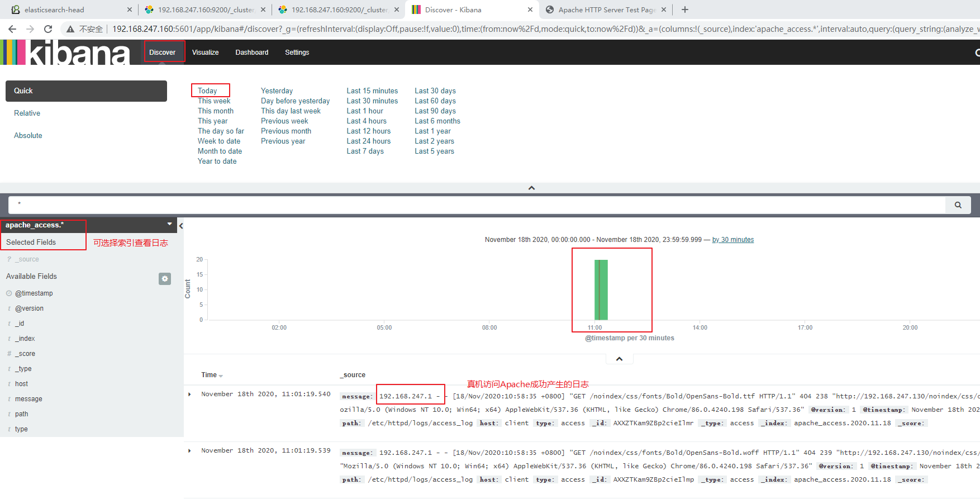The height and width of the screenshot is (499, 980).
Task: Choose Day before yesterday time range
Action: (296, 101)
